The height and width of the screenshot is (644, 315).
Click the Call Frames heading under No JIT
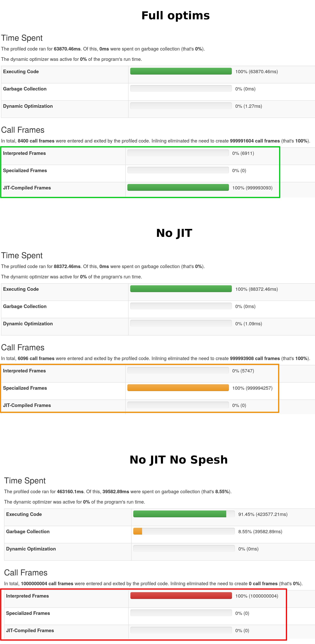[x=23, y=347]
